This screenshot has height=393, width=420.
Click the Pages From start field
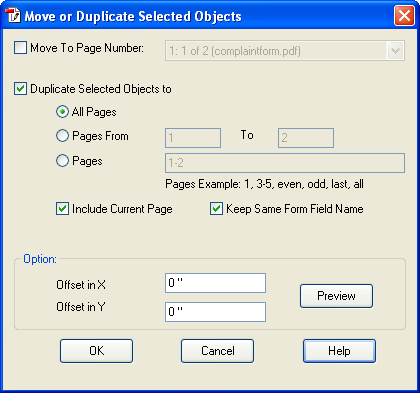point(193,138)
